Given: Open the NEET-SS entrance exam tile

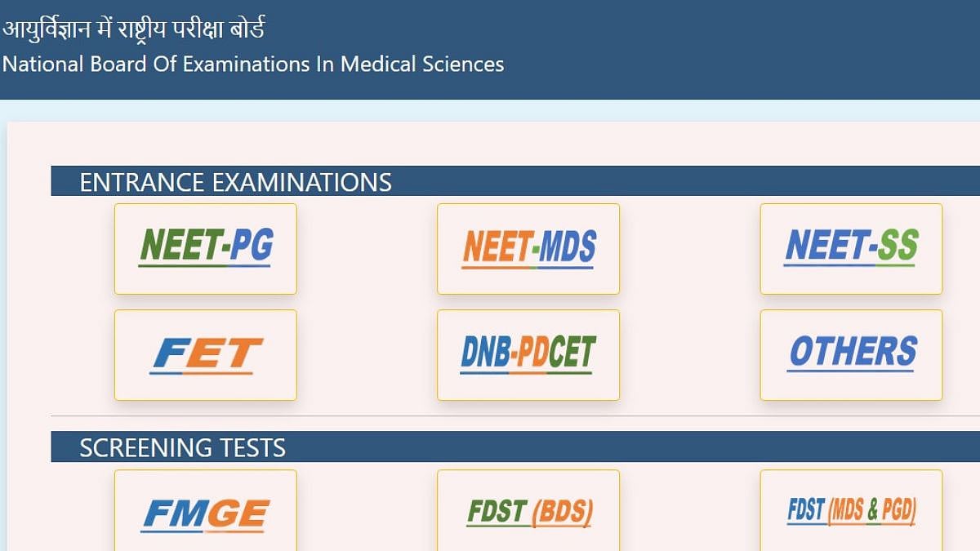Looking at the screenshot, I should pyautogui.click(x=851, y=249).
